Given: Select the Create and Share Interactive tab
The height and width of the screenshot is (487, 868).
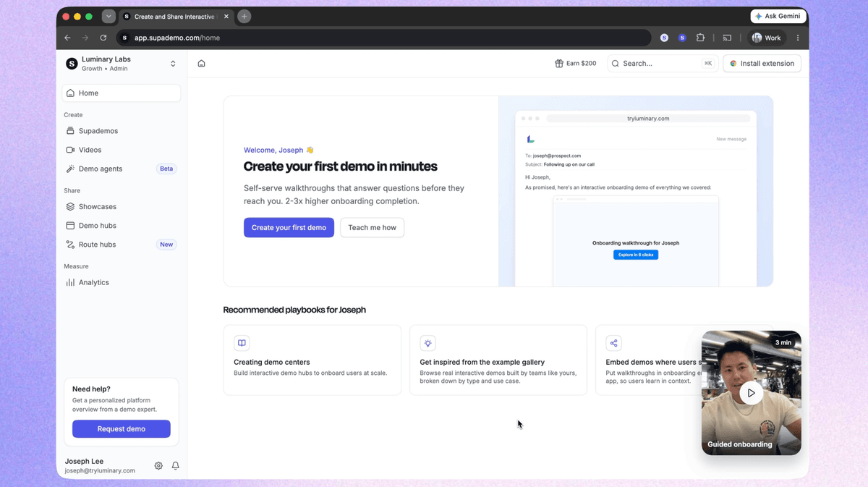Looking at the screenshot, I should pyautogui.click(x=174, y=17).
